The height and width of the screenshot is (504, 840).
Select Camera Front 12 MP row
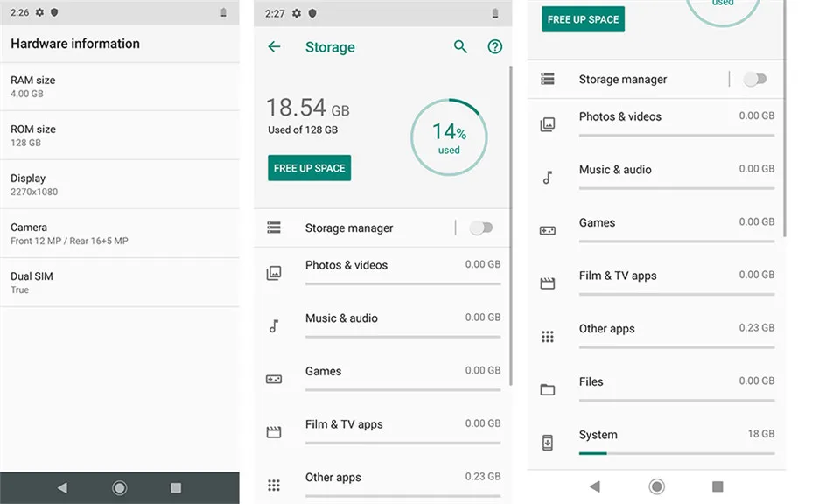120,234
